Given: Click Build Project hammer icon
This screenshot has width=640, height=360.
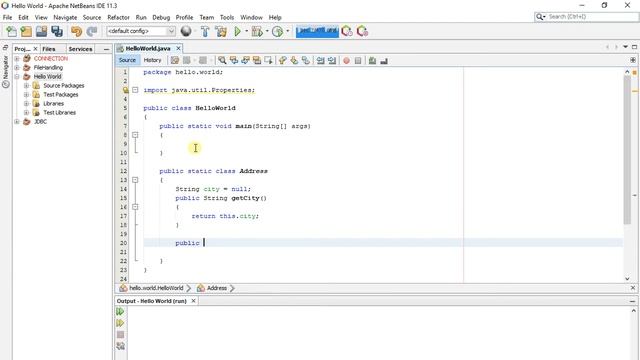Looking at the screenshot, I should [x=205, y=31].
